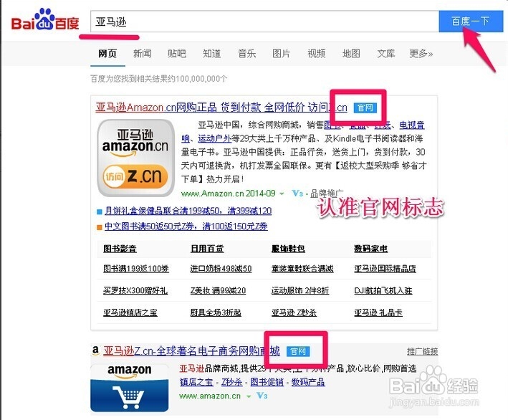Open the 亚马逊 Z秒杀 link

(x=294, y=312)
